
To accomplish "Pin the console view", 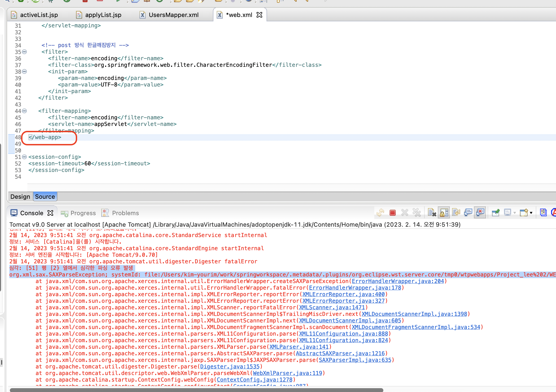I will pyautogui.click(x=496, y=213).
